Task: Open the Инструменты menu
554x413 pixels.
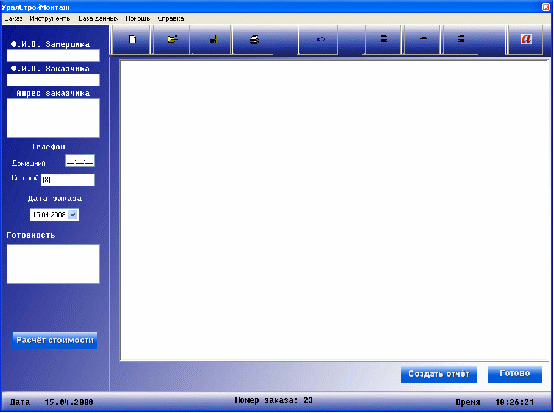Action: (49, 19)
